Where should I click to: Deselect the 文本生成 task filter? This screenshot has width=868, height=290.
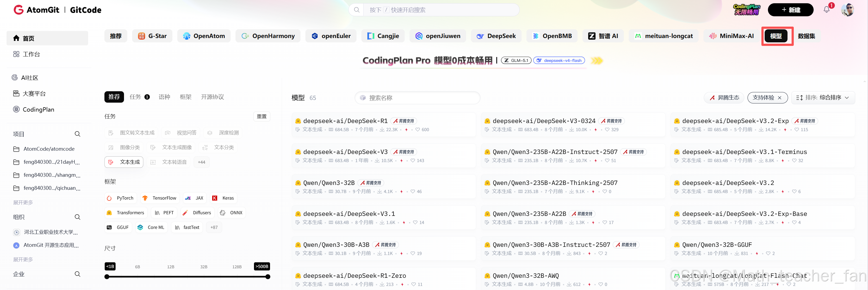tap(124, 162)
